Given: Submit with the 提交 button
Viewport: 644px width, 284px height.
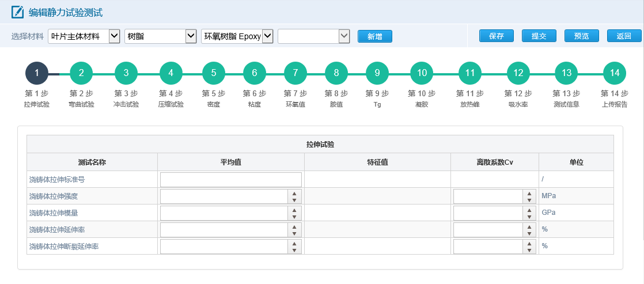Looking at the screenshot, I should pyautogui.click(x=539, y=36).
